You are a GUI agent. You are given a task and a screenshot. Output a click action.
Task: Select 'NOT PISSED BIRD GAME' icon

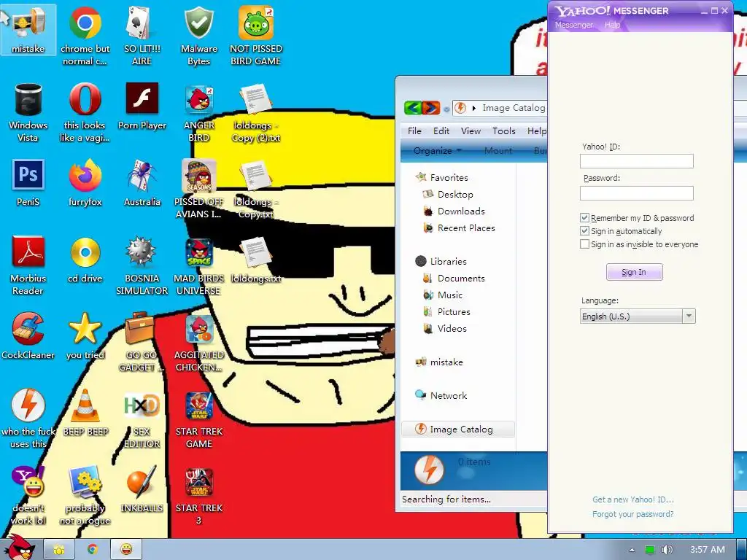pyautogui.click(x=256, y=36)
